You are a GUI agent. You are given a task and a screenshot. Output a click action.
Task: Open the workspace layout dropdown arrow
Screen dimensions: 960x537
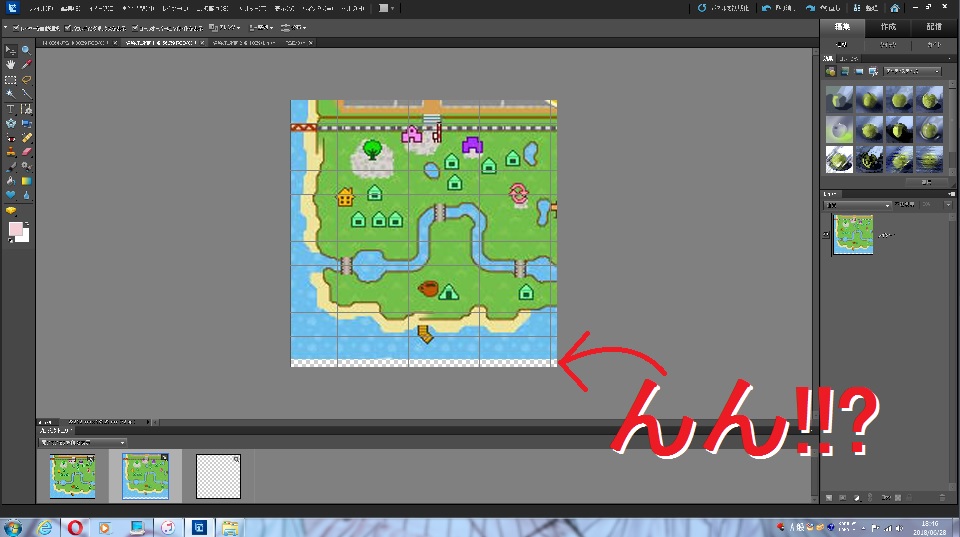[x=392, y=9]
